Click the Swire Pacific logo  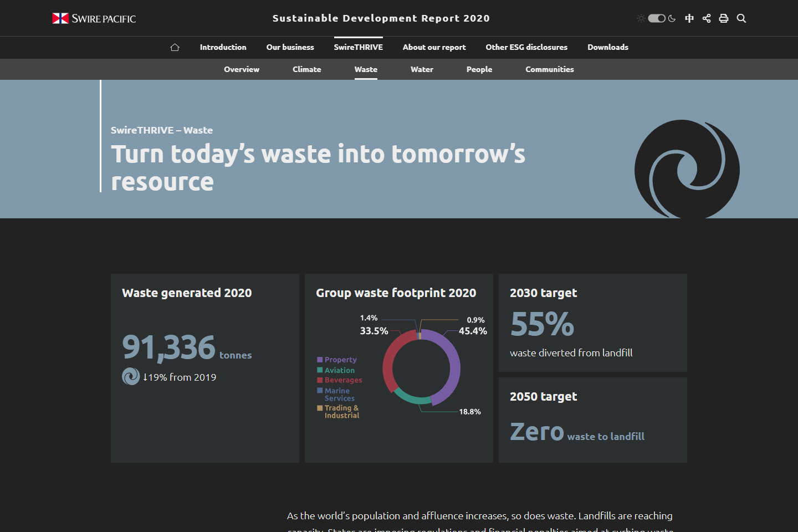coord(94,18)
